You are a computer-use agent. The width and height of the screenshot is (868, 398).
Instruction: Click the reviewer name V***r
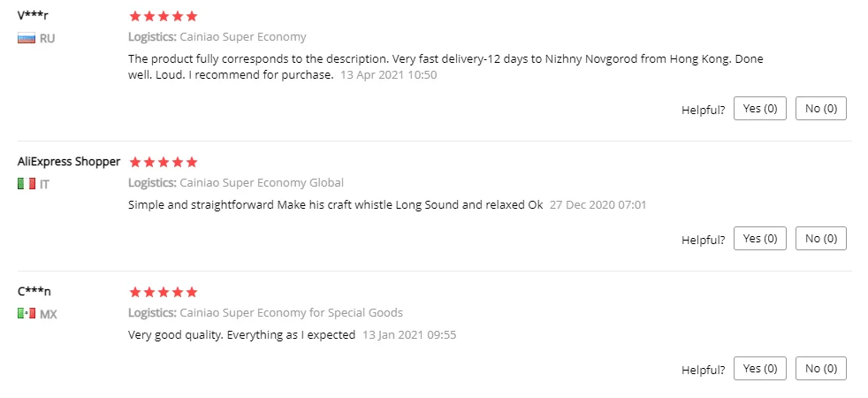[33, 15]
